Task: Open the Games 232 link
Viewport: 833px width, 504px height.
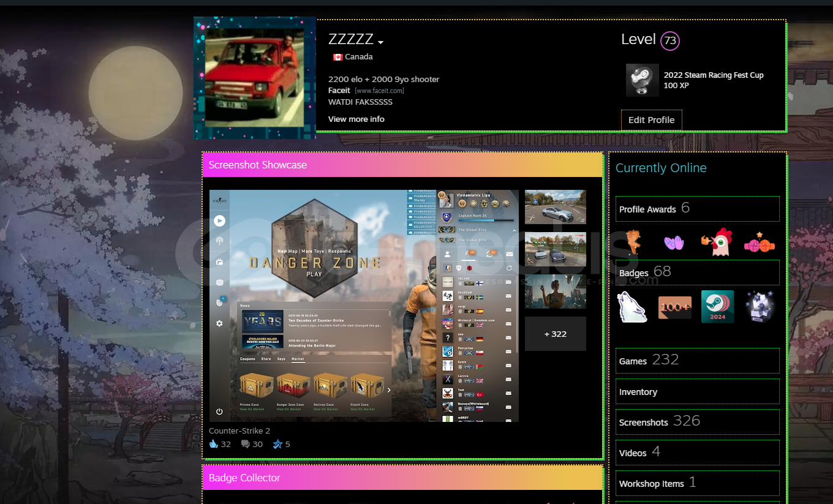Action: [x=698, y=361]
